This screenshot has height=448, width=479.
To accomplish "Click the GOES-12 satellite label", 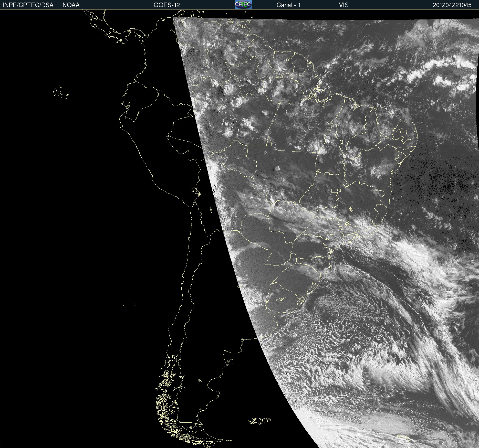I will (167, 5).
